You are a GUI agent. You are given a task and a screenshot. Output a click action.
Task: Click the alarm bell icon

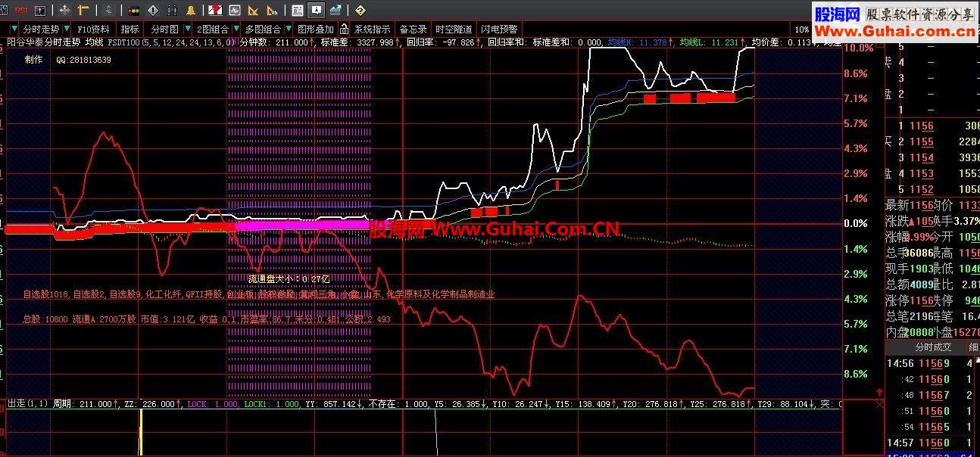point(192,11)
